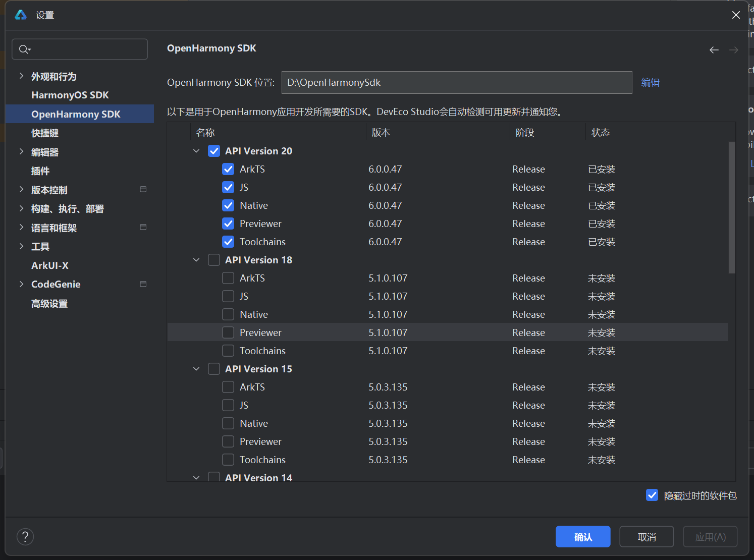Uncheck Toolchains 6.0.0.47 checkbox
This screenshot has height=560, width=754.
(x=228, y=242)
